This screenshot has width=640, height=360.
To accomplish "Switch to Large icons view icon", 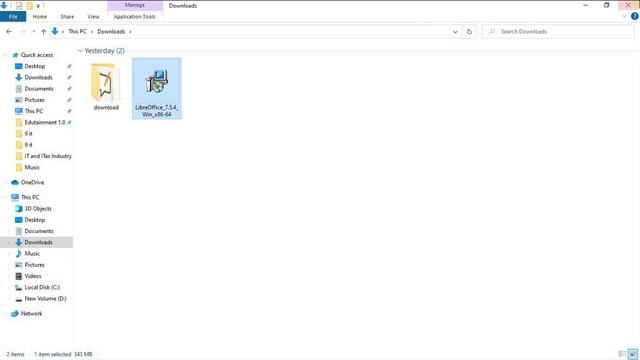I will coord(633,354).
